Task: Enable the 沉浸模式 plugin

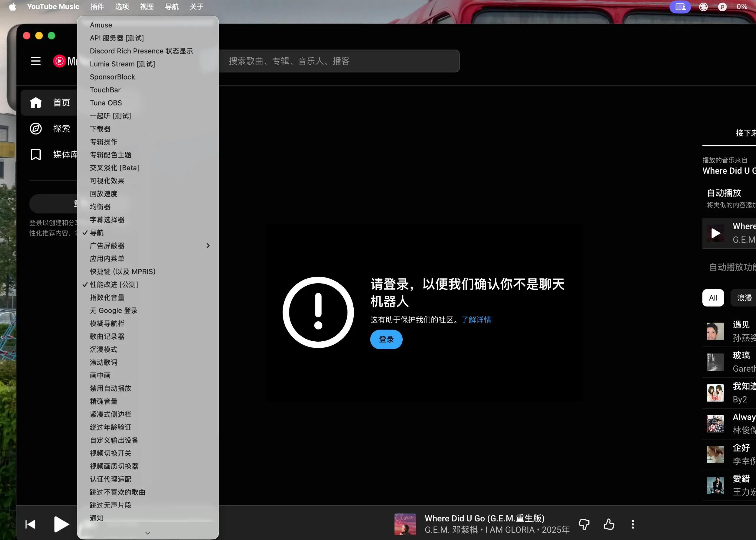Action: point(148,350)
